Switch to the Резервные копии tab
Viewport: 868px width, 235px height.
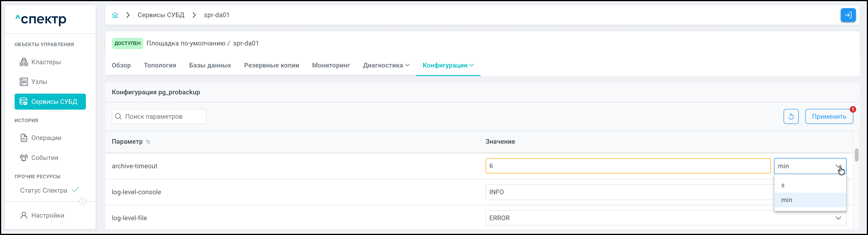(x=271, y=65)
